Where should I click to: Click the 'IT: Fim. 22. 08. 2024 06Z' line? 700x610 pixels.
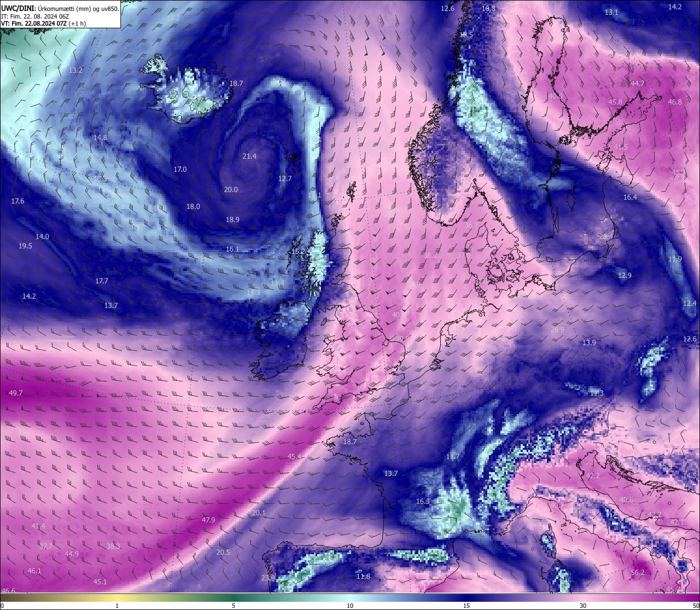tap(36, 16)
